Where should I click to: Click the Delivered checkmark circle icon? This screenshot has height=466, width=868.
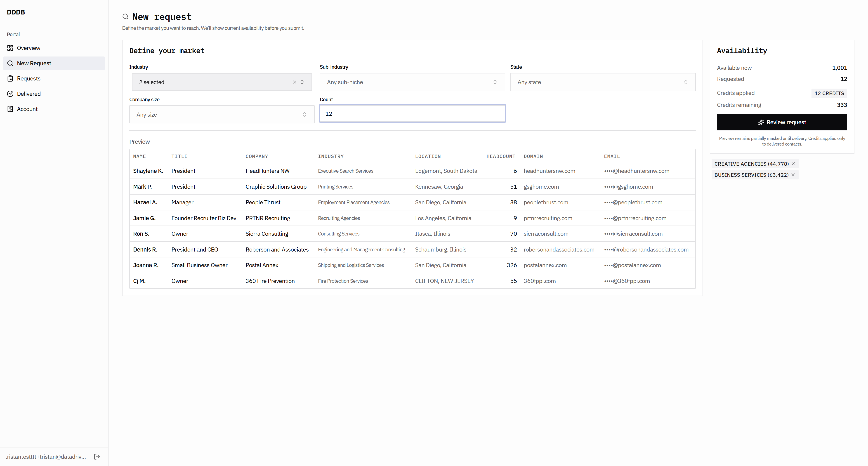10,94
